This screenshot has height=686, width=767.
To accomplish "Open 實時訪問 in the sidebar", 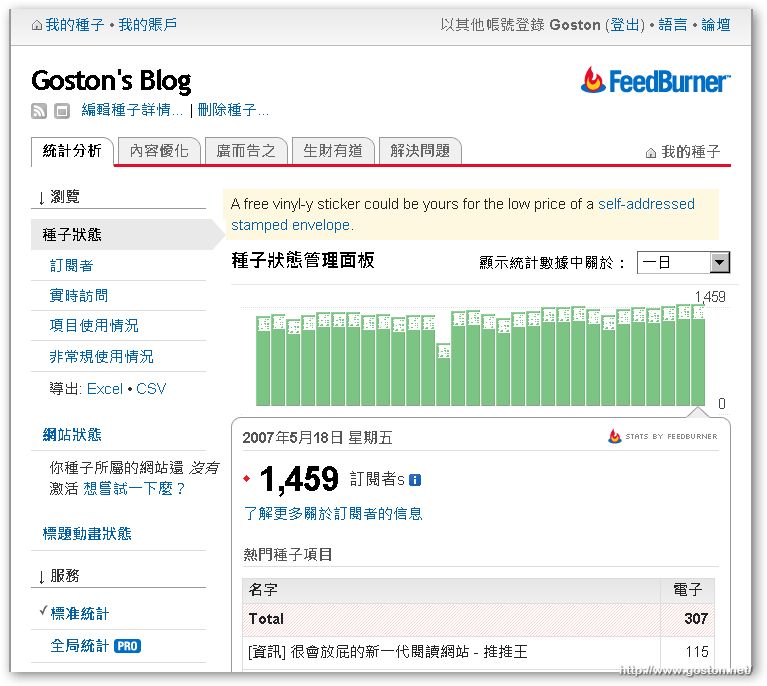I will point(79,296).
